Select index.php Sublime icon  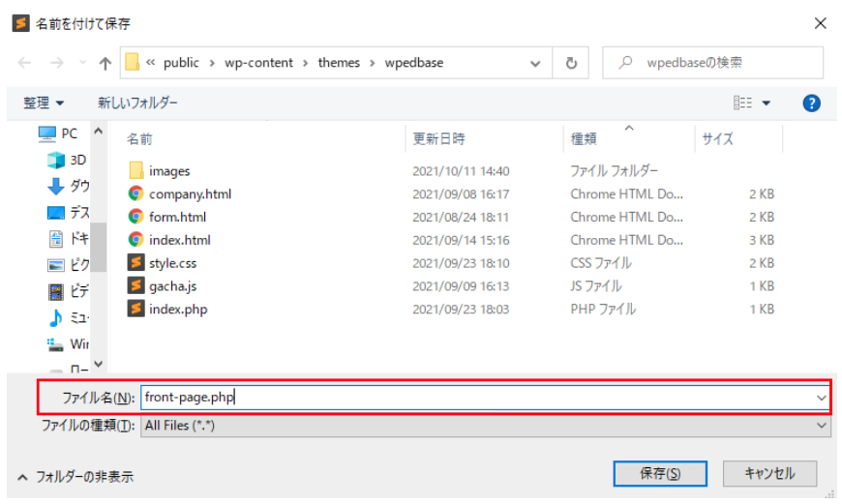tap(135, 309)
